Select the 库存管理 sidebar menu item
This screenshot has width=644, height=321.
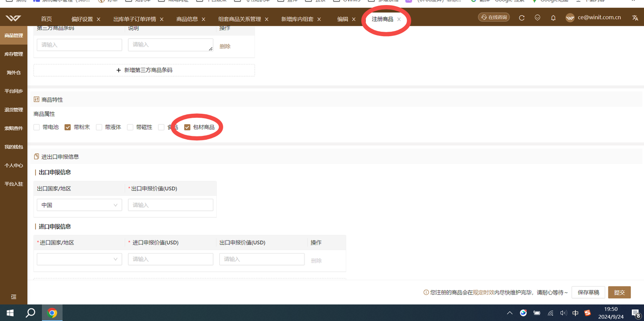[14, 54]
